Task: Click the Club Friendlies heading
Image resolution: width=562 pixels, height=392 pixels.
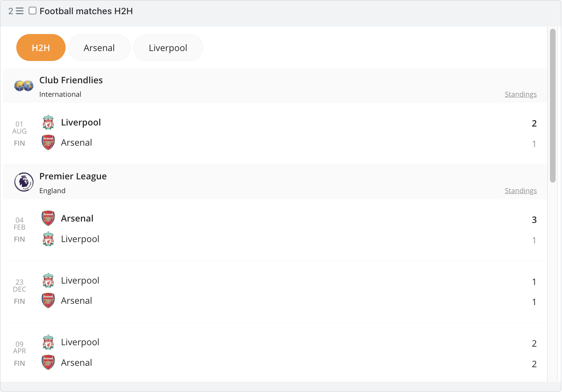Action: coord(71,80)
